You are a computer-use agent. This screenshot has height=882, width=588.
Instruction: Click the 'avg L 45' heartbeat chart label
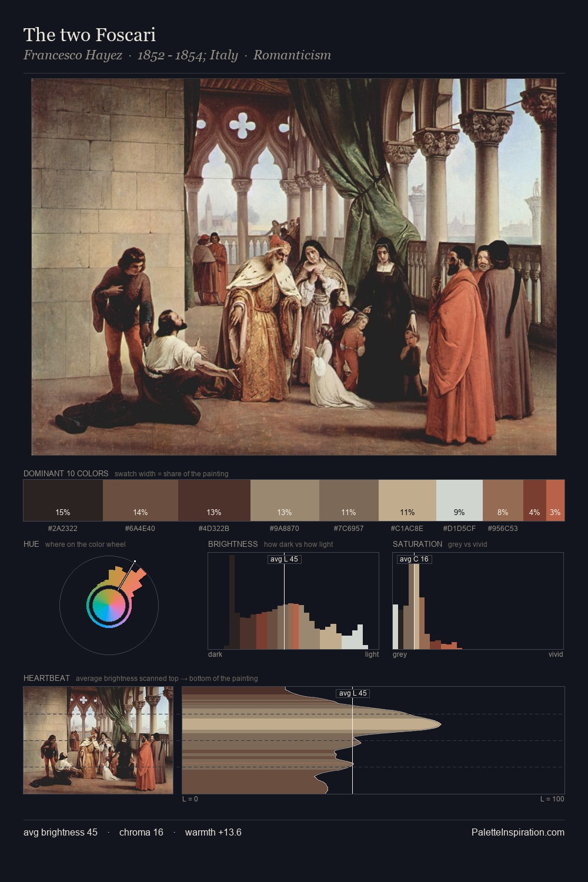pos(353,693)
